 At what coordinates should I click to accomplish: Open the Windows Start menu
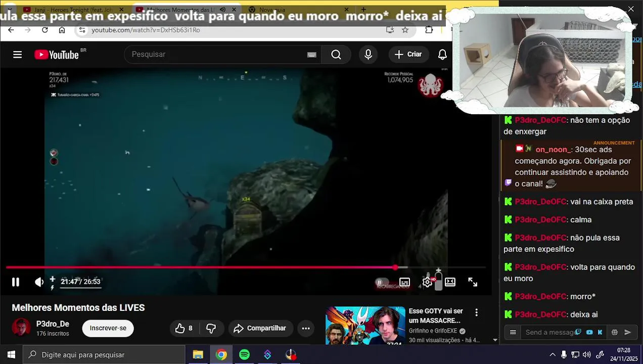11,355
